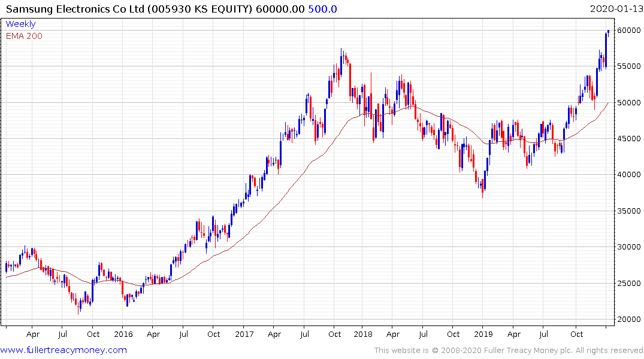Click the blue change value 500.0
The image size is (644, 359).
[x=322, y=9]
